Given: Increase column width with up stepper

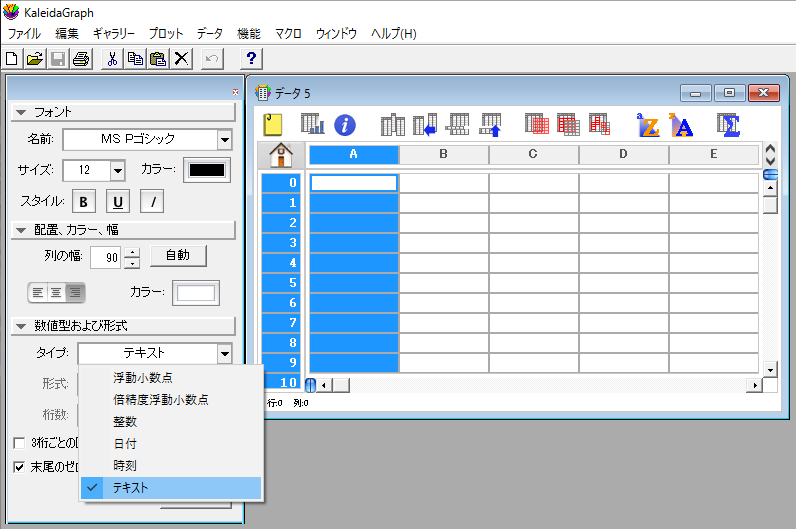Looking at the screenshot, I should tap(132, 252).
